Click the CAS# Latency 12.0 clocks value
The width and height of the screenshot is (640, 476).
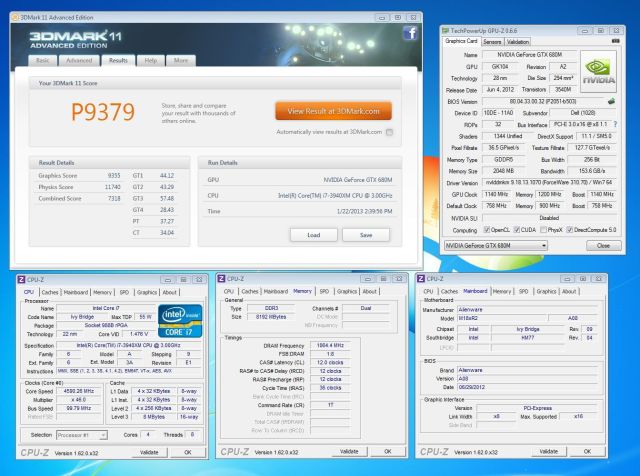[x=330, y=363]
